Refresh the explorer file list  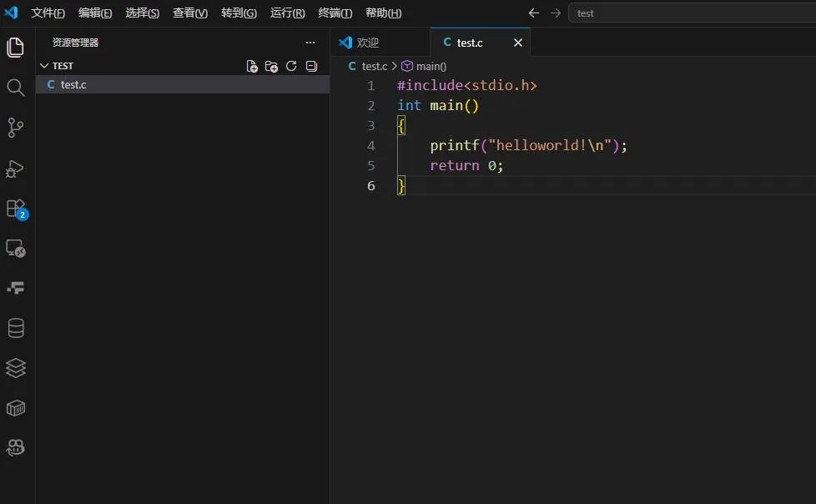291,66
